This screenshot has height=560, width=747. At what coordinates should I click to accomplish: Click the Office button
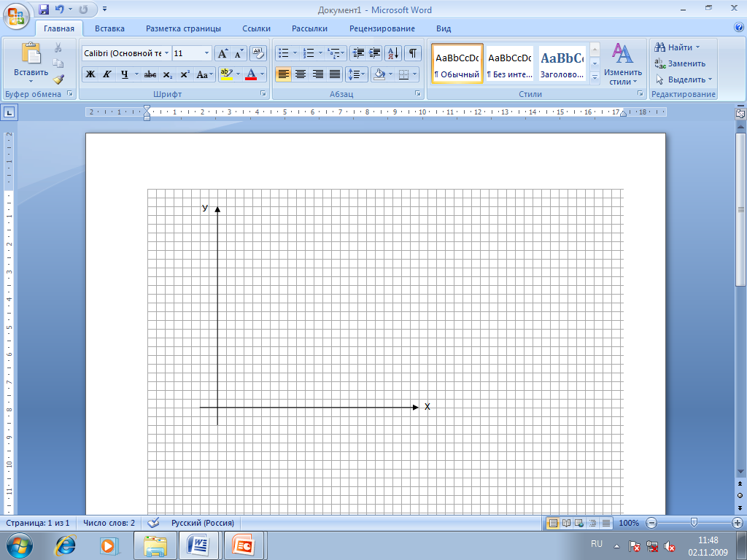coord(16,16)
